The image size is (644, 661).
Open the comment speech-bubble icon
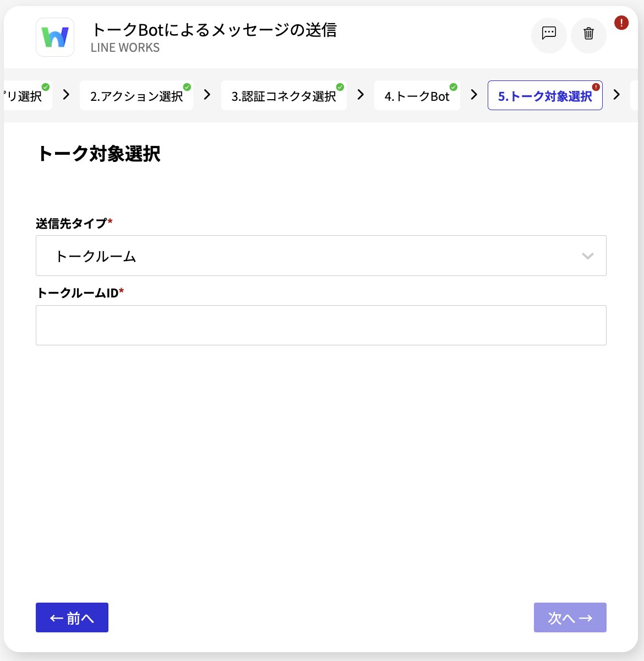pos(549,35)
